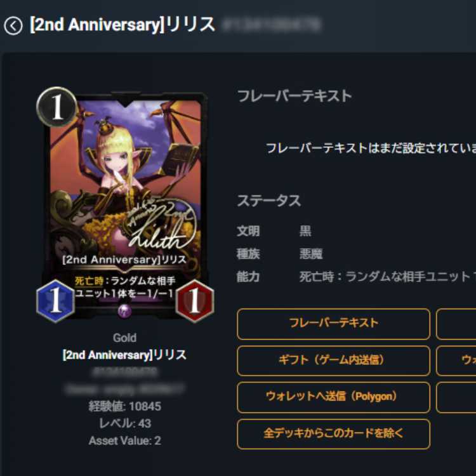Click the purple gem icon under card

[x=124, y=311]
